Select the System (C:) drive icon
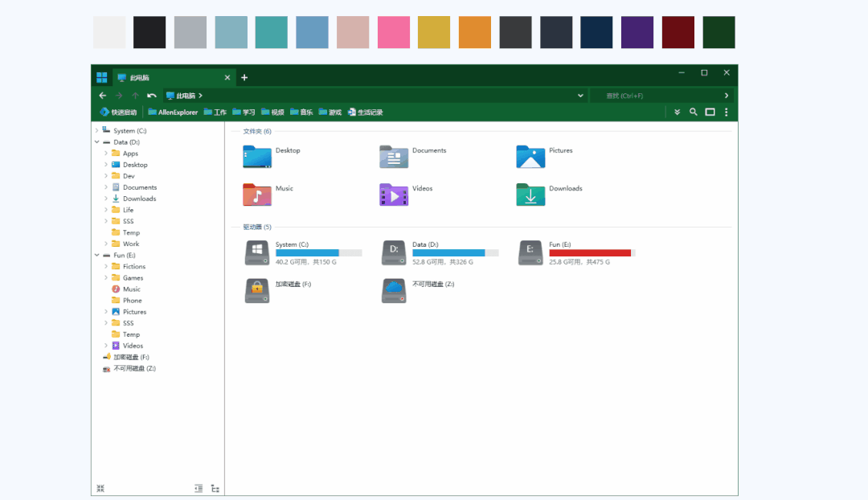868x500 pixels. coord(257,252)
